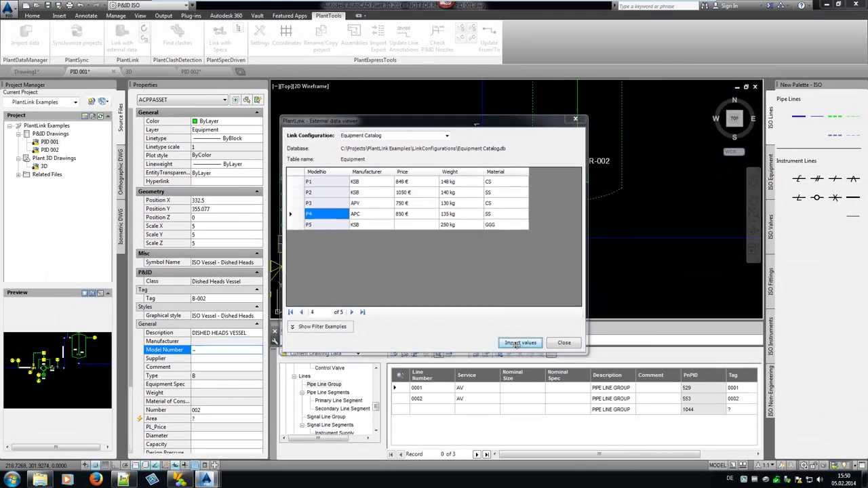Select row P1 in Equipment table
This screenshot has width=868, height=488.
click(x=407, y=182)
